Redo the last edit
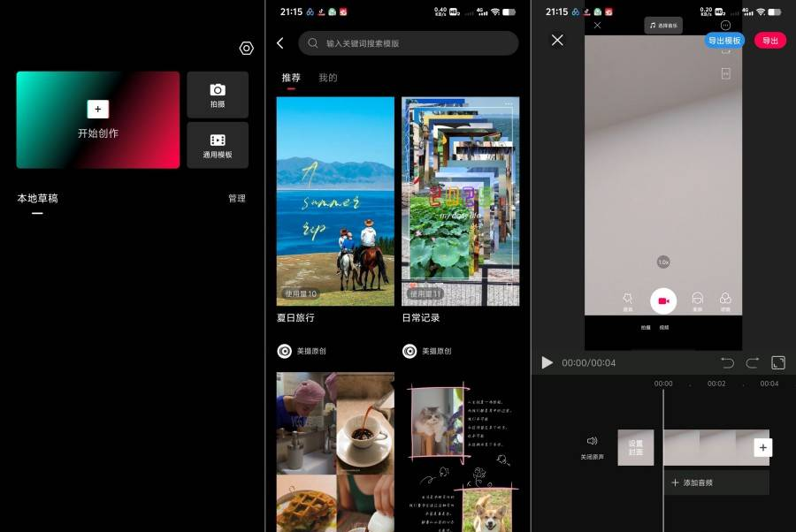This screenshot has height=532, width=796. point(753,362)
